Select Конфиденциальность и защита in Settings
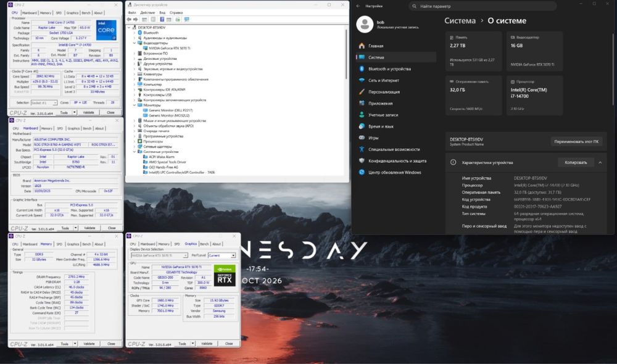The width and height of the screenshot is (617, 364). [396, 161]
